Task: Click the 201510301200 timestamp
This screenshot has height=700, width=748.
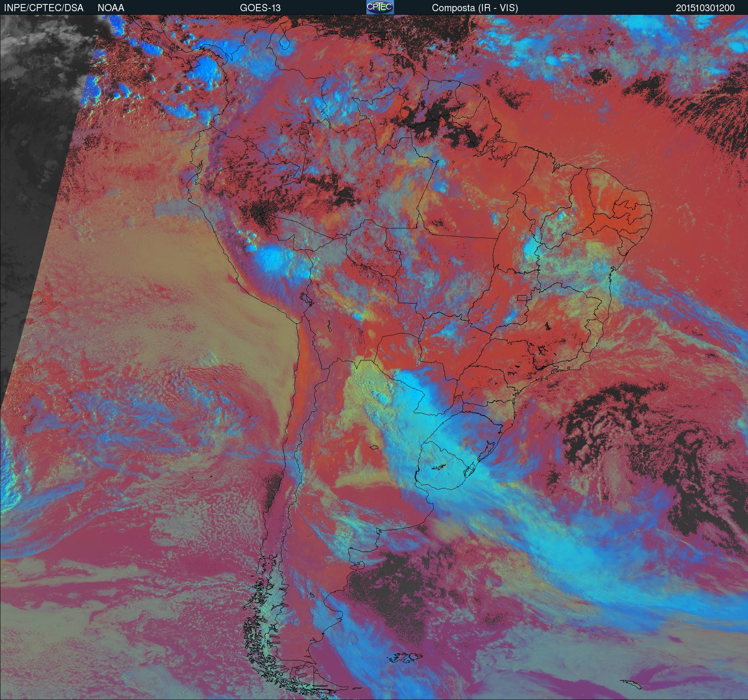Action: click(x=705, y=8)
